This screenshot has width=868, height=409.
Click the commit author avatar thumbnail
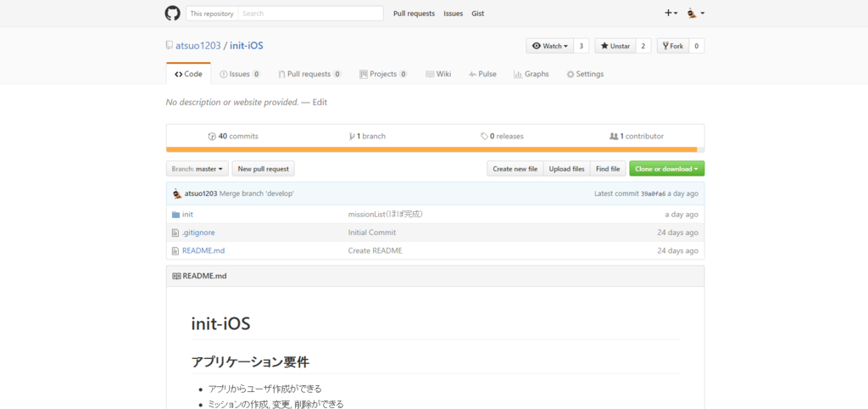[x=177, y=193]
